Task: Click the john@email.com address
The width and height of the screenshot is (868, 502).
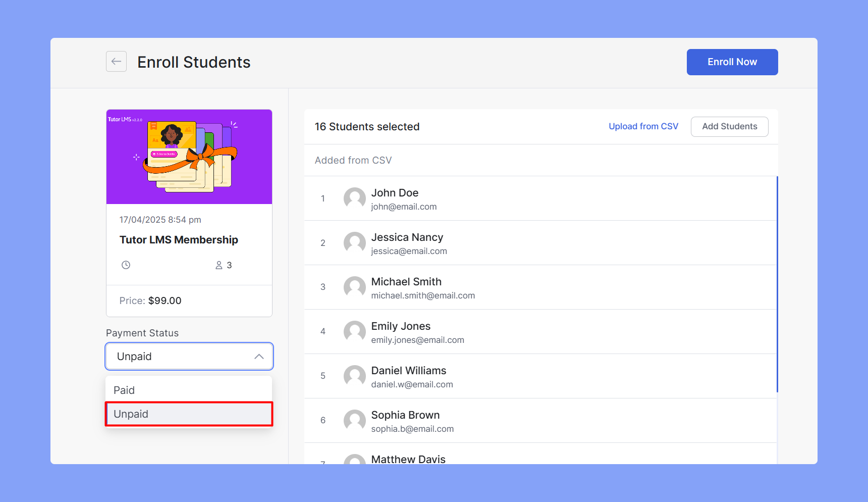Action: 404,207
